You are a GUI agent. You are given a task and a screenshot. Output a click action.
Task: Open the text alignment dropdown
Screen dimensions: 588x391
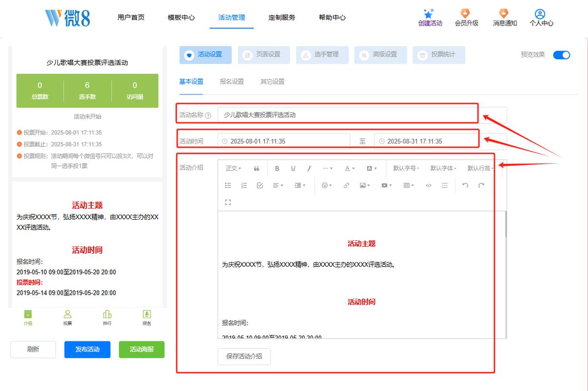tap(278, 185)
